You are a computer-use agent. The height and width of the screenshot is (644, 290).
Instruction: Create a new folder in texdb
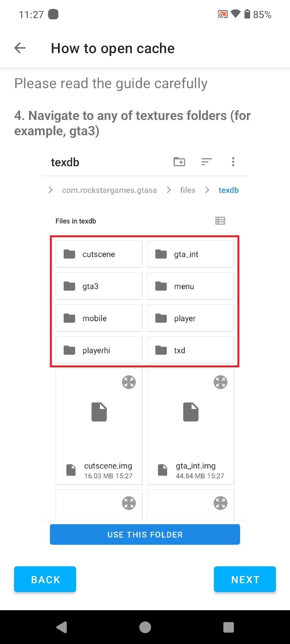coord(179,162)
